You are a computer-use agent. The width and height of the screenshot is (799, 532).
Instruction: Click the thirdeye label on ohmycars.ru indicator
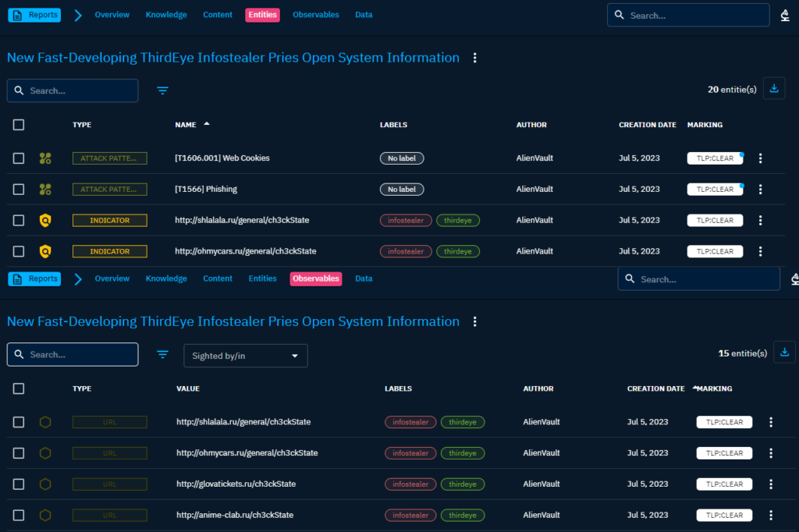click(458, 252)
